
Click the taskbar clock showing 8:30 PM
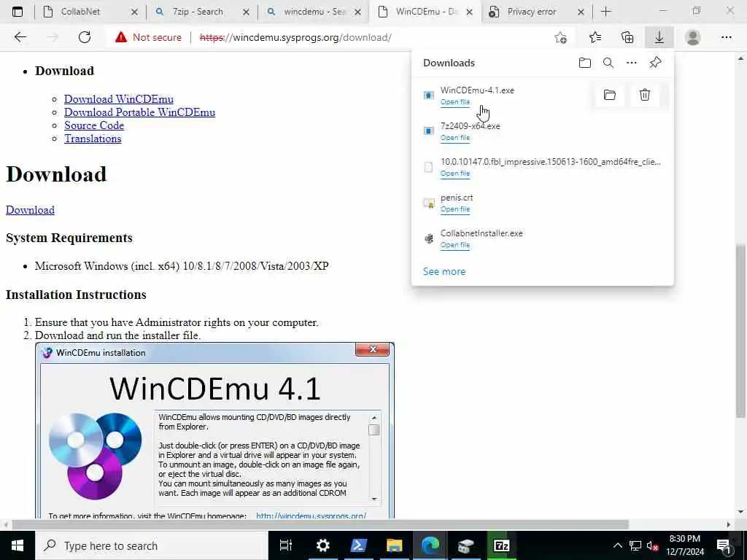(684, 545)
